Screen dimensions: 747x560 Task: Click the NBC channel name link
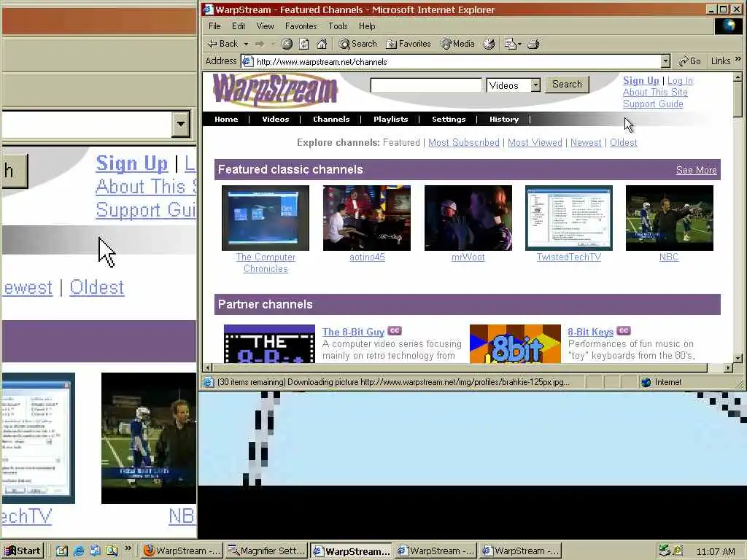click(x=669, y=257)
